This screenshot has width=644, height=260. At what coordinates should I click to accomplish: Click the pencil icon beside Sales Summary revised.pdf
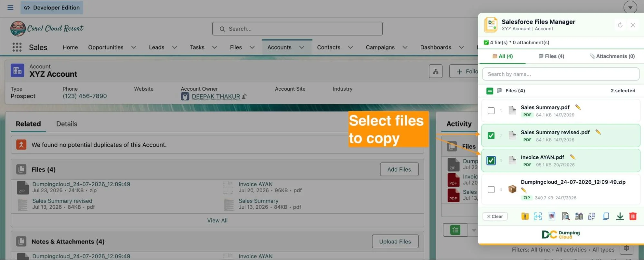(598, 132)
